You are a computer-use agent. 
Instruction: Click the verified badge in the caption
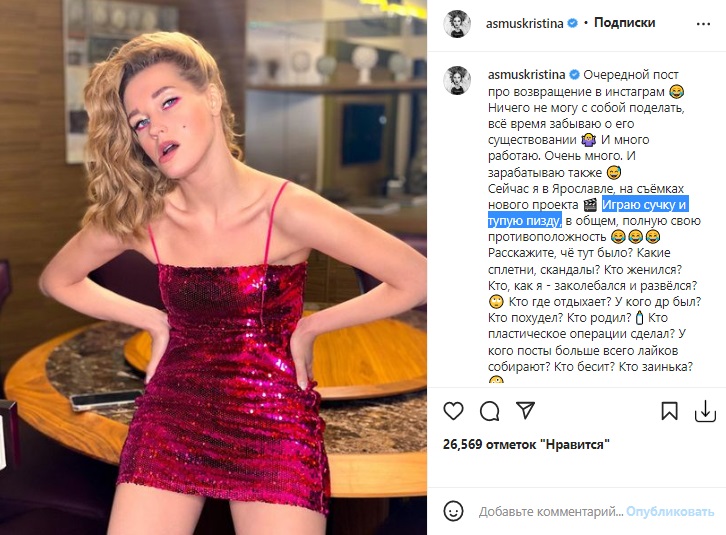tap(574, 75)
